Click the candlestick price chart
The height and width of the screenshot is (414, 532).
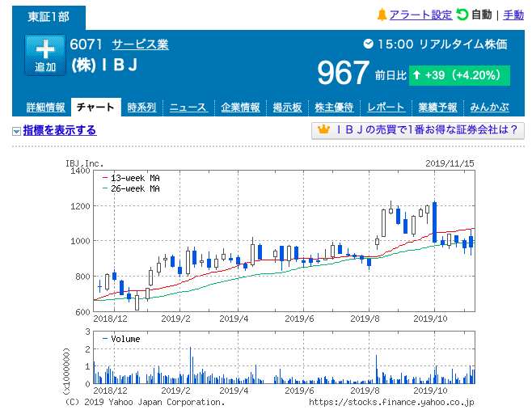click(284, 241)
